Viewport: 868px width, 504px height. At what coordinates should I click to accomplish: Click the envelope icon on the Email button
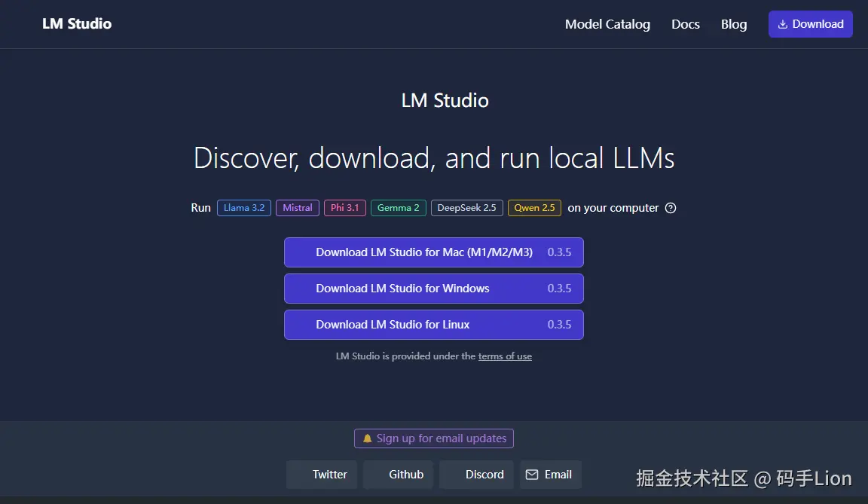click(534, 475)
